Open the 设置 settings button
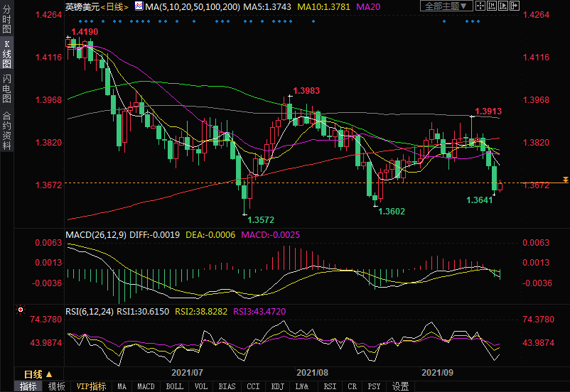 (401, 386)
